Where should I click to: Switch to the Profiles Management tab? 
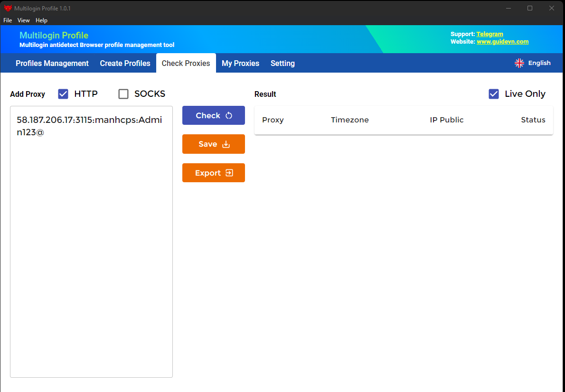(x=52, y=63)
